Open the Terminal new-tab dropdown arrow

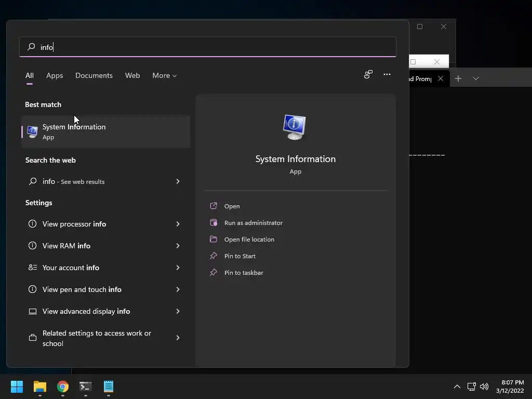[x=476, y=79]
